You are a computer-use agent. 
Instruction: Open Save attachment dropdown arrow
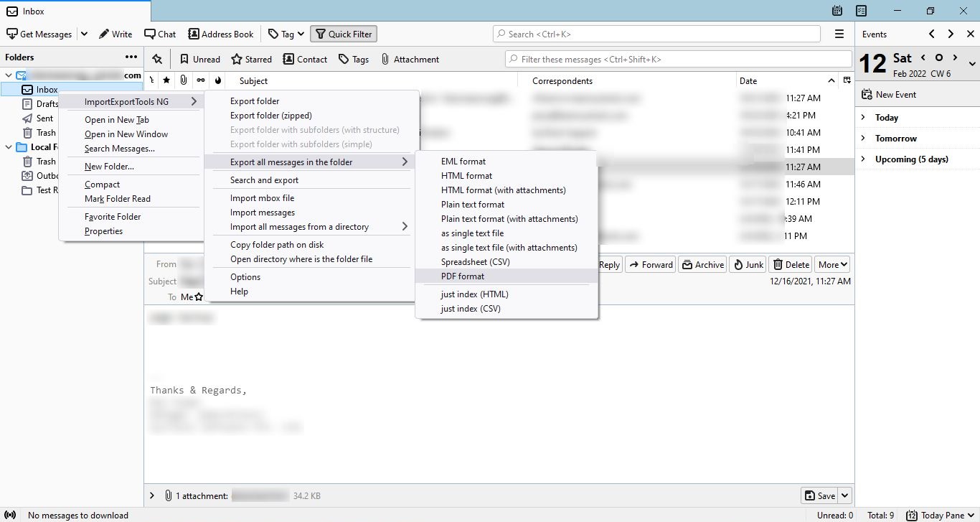(x=844, y=495)
